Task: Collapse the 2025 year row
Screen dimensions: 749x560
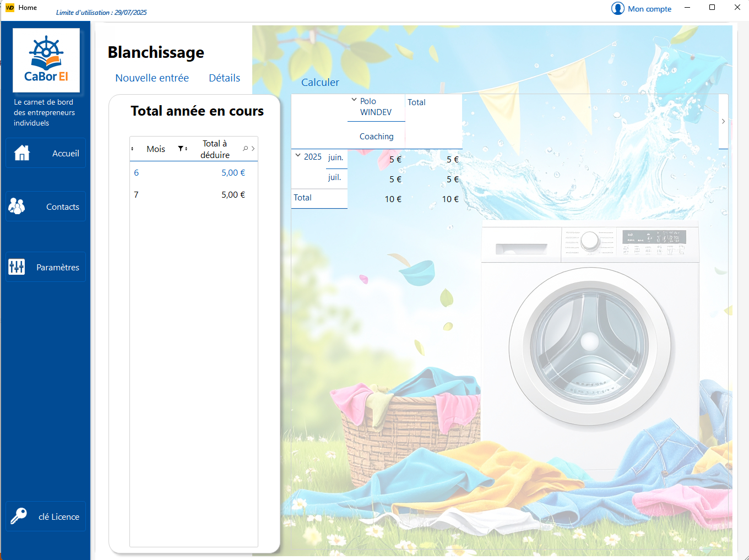Action: 298,156
